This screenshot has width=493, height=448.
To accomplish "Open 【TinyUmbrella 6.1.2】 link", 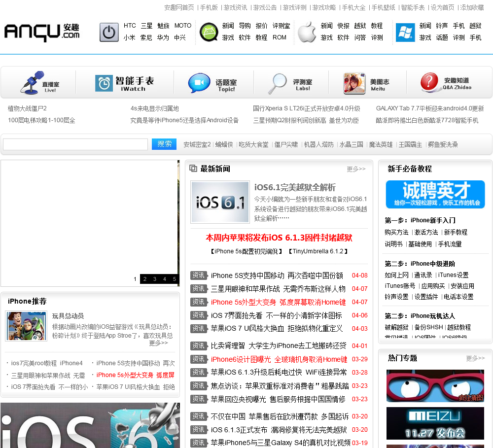I will click(x=318, y=251).
